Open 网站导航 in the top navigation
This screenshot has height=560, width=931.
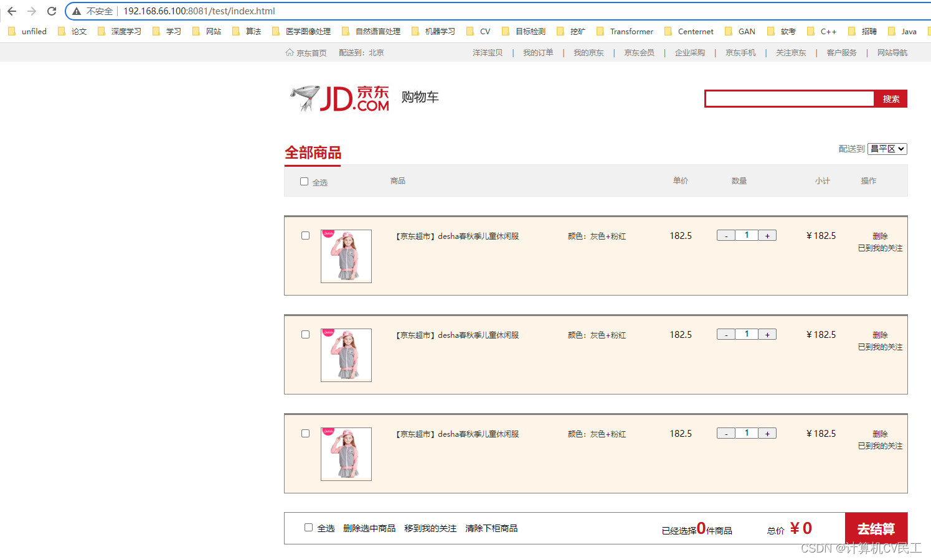(892, 53)
